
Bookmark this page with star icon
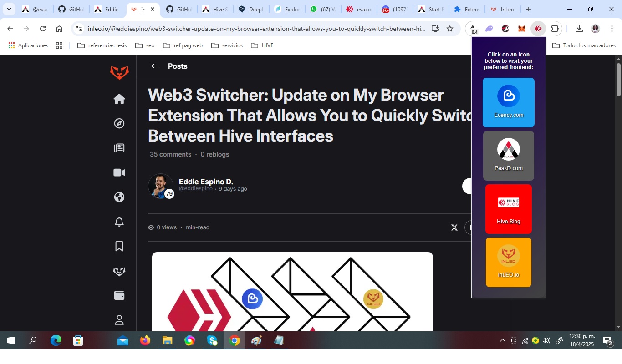coord(450,29)
